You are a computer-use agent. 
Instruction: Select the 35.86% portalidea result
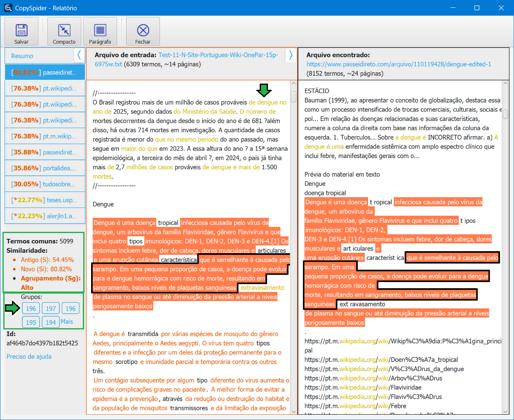pos(45,168)
